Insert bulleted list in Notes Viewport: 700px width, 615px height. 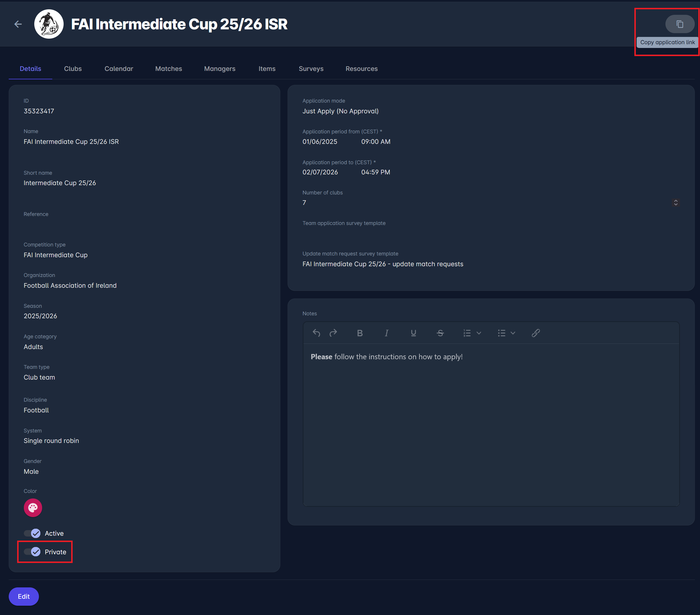(x=502, y=333)
